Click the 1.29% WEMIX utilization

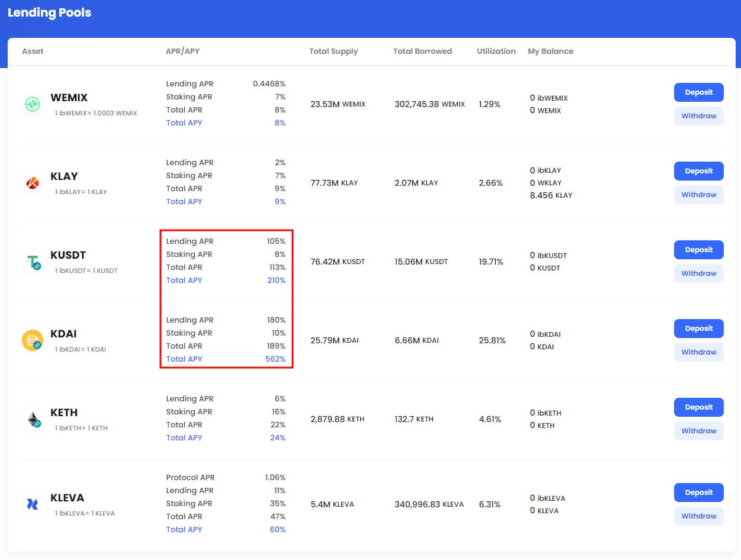[x=490, y=104]
